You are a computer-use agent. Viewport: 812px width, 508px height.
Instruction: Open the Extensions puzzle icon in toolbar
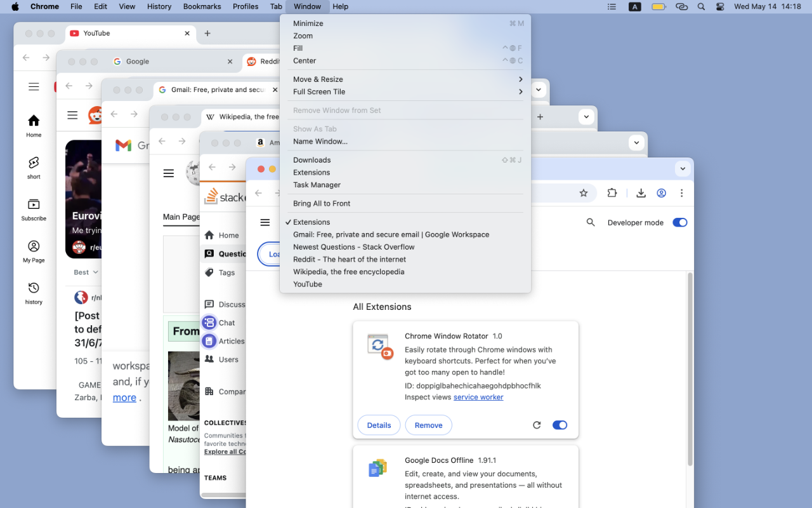coord(612,193)
